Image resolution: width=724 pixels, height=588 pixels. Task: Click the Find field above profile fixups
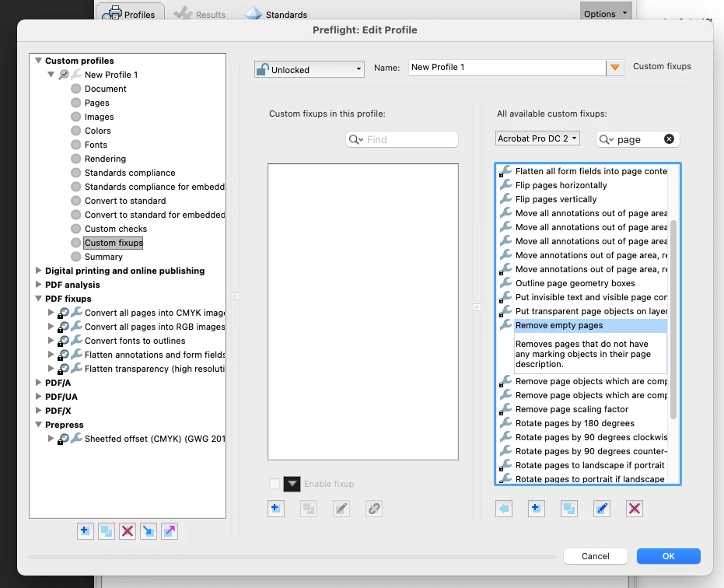[x=402, y=139]
